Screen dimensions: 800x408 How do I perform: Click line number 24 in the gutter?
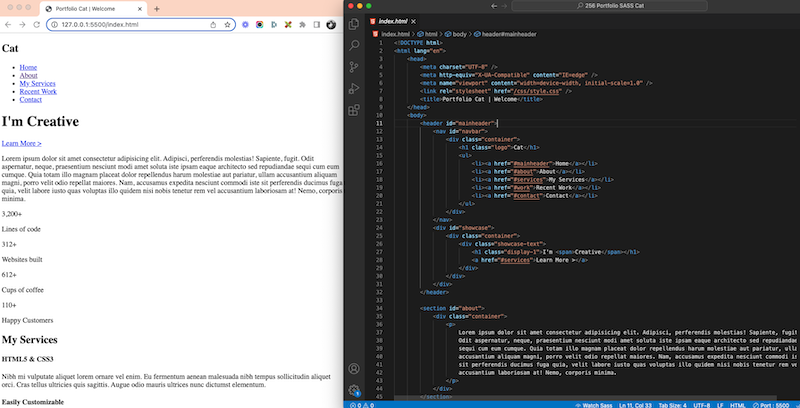pos(380,228)
